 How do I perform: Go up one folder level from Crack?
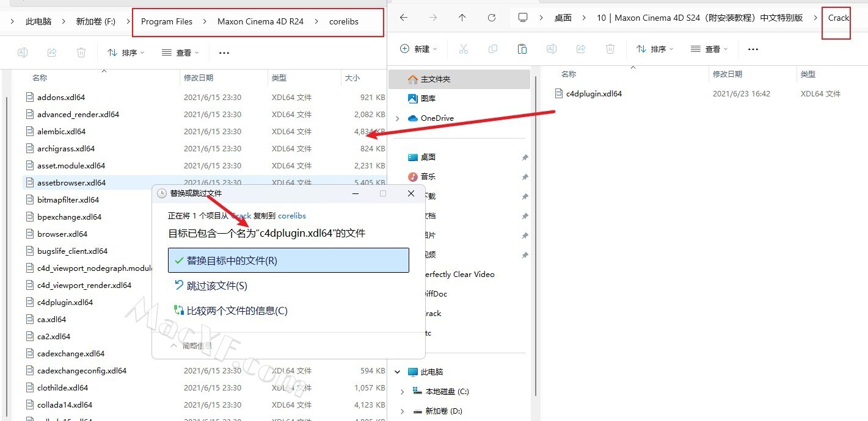pos(462,18)
